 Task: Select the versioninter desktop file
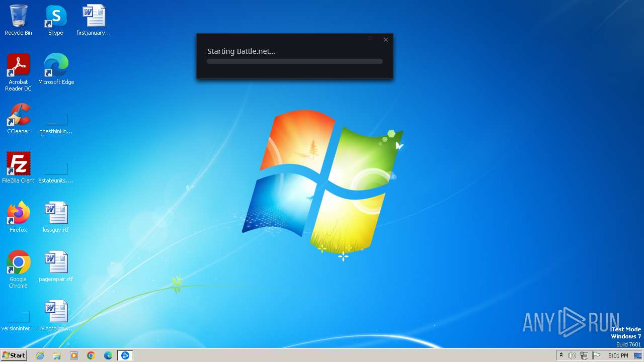(x=18, y=321)
